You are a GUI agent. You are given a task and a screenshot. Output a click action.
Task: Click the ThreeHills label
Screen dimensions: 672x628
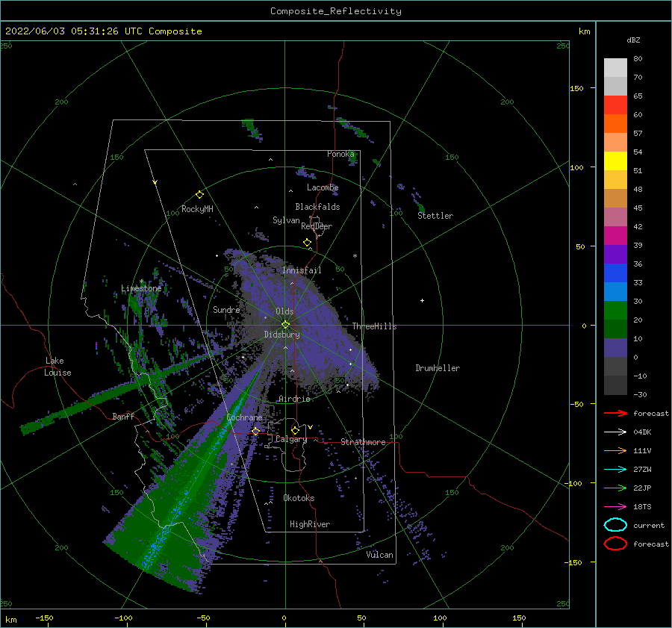375,326
